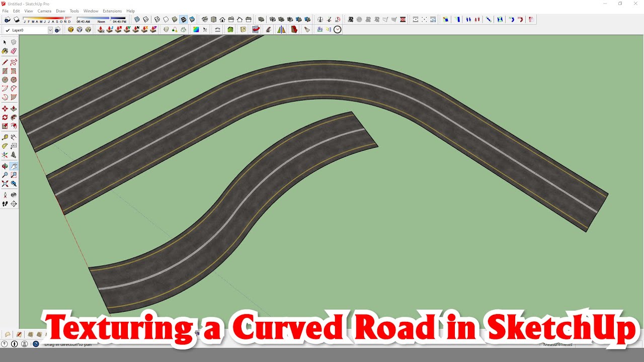Select the Freehand squiggle tool
Image resolution: width=644 pixels, height=362 pixels.
[14, 62]
